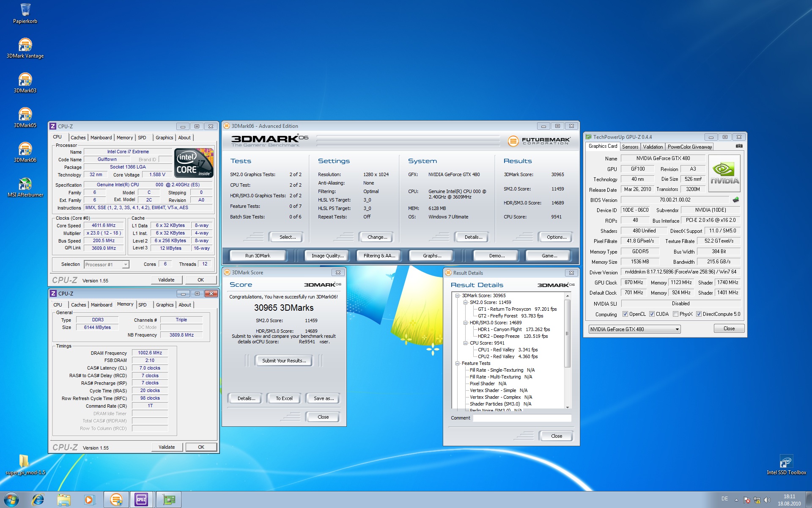
Task: Open the Papierkorb recycle bin icon
Action: 25,13
